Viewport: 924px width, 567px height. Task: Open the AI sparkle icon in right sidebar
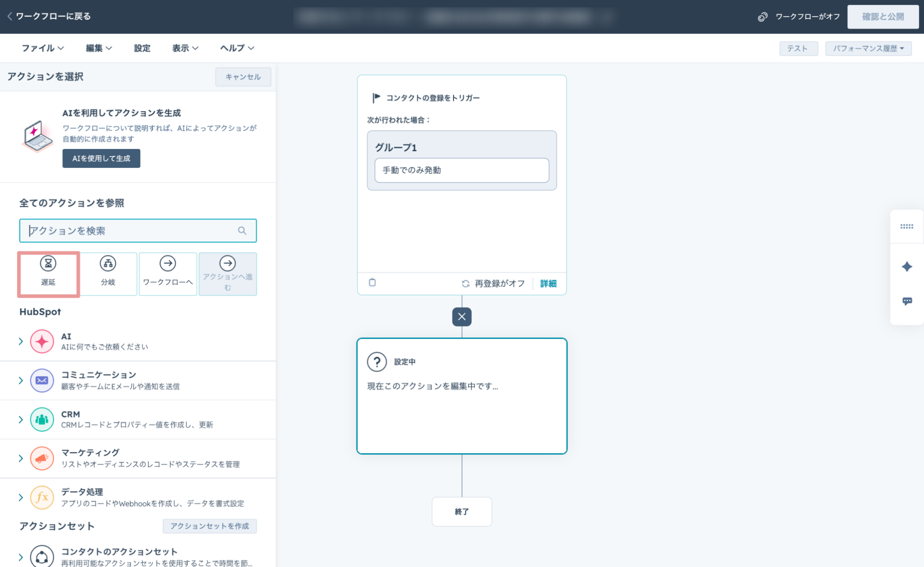906,267
